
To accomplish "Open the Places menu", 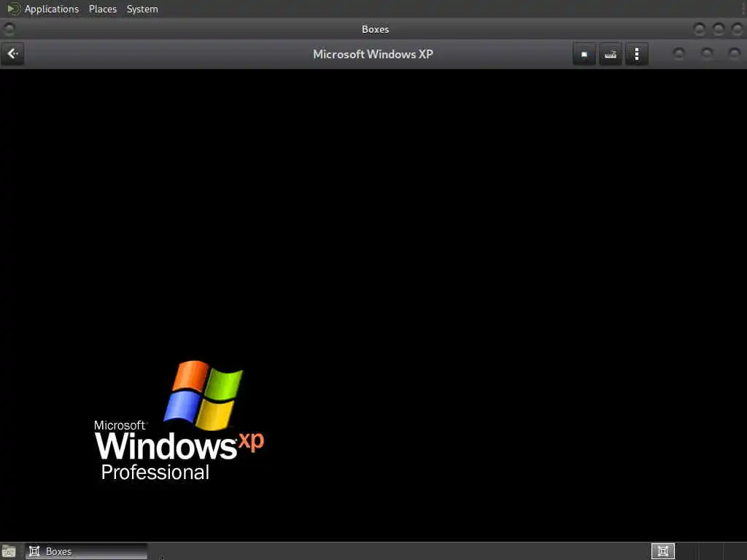I will point(102,9).
